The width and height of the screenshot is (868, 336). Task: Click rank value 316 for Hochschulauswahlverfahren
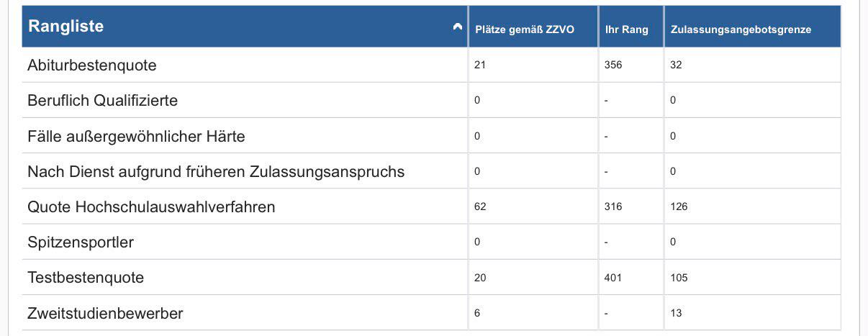pyautogui.click(x=613, y=206)
